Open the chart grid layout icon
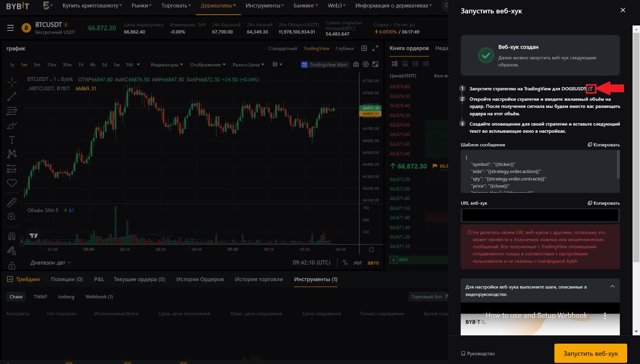 click(364, 48)
